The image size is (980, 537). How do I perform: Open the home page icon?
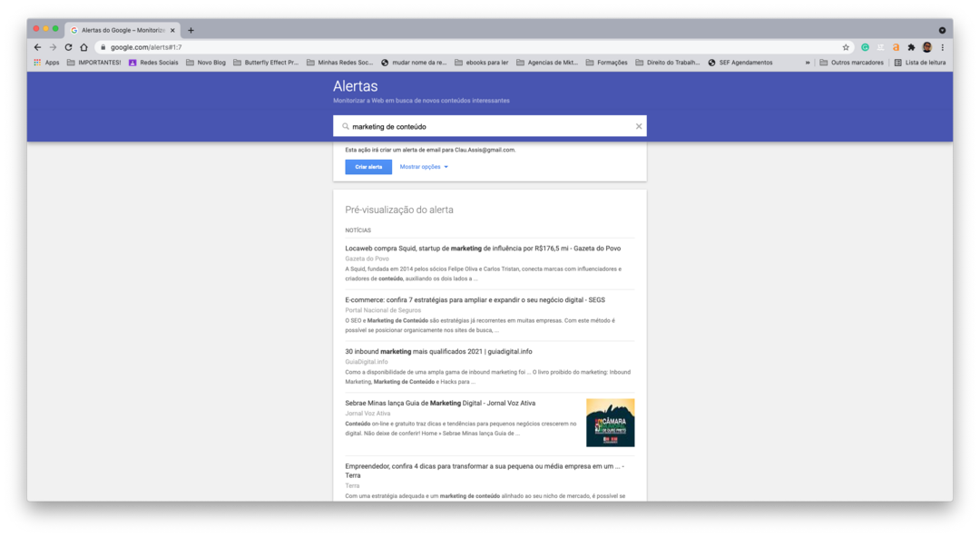click(x=83, y=47)
